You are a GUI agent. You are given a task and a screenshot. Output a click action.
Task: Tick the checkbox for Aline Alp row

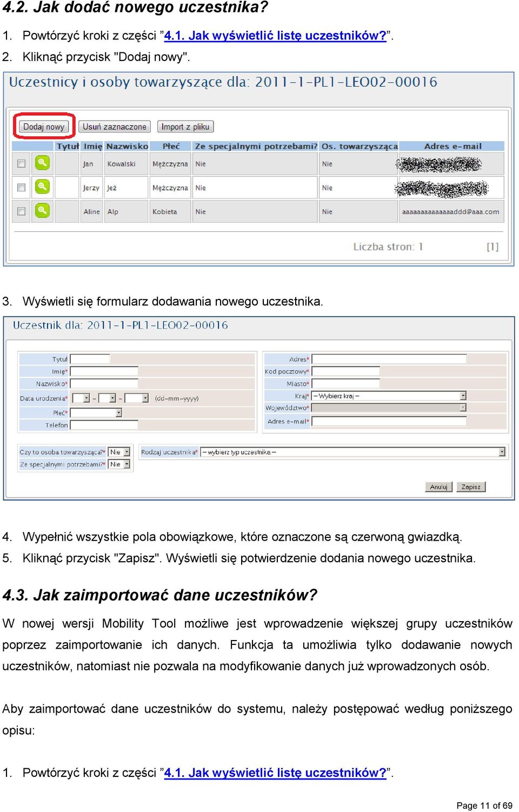22,211
